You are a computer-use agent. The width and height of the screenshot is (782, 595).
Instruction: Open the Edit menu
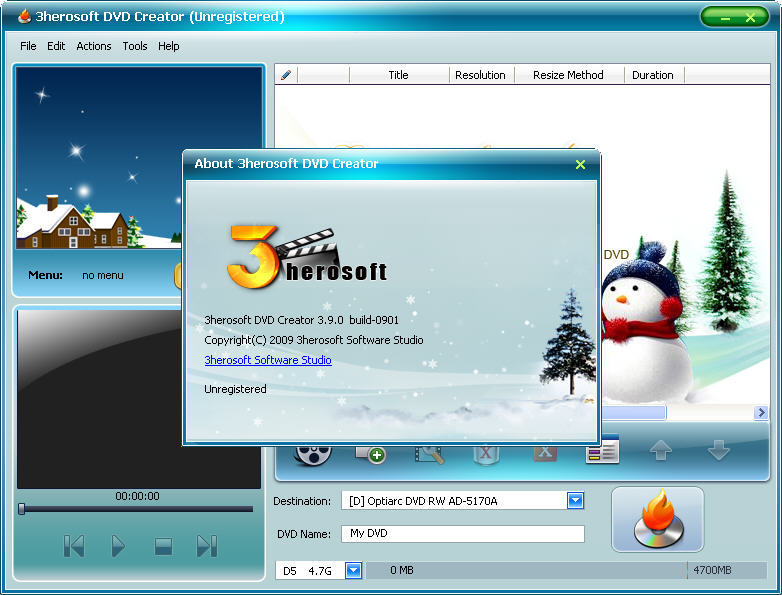[x=56, y=46]
